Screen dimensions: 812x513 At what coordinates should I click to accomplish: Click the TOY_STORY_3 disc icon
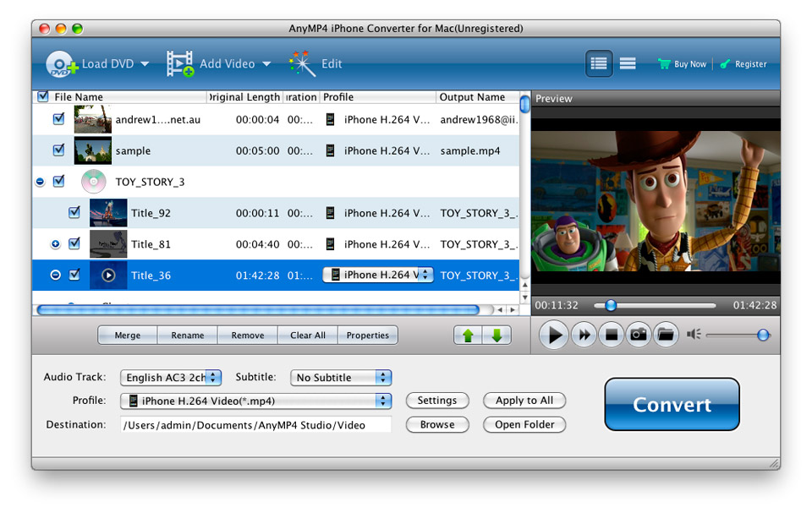tap(93, 182)
